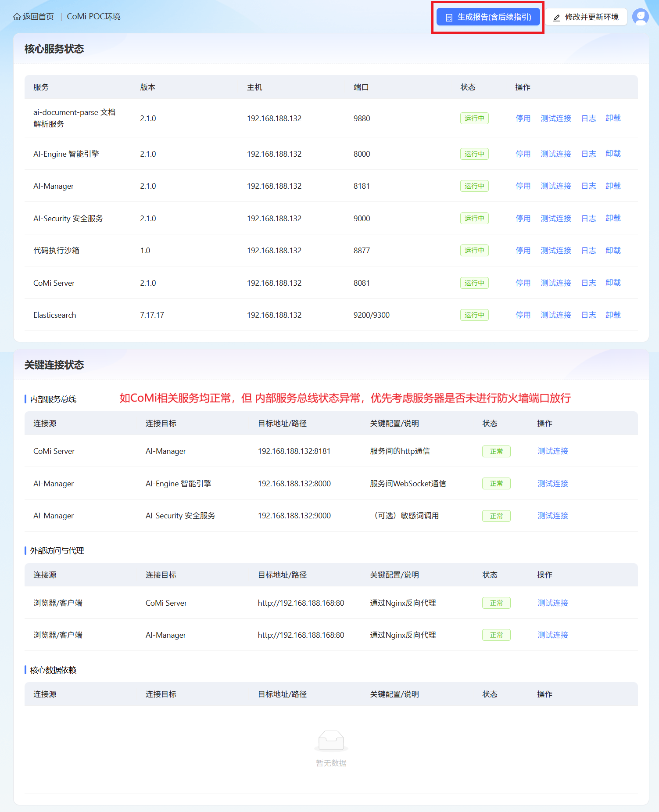Select version number 7.17.17
This screenshot has height=812, width=659.
pyautogui.click(x=152, y=315)
